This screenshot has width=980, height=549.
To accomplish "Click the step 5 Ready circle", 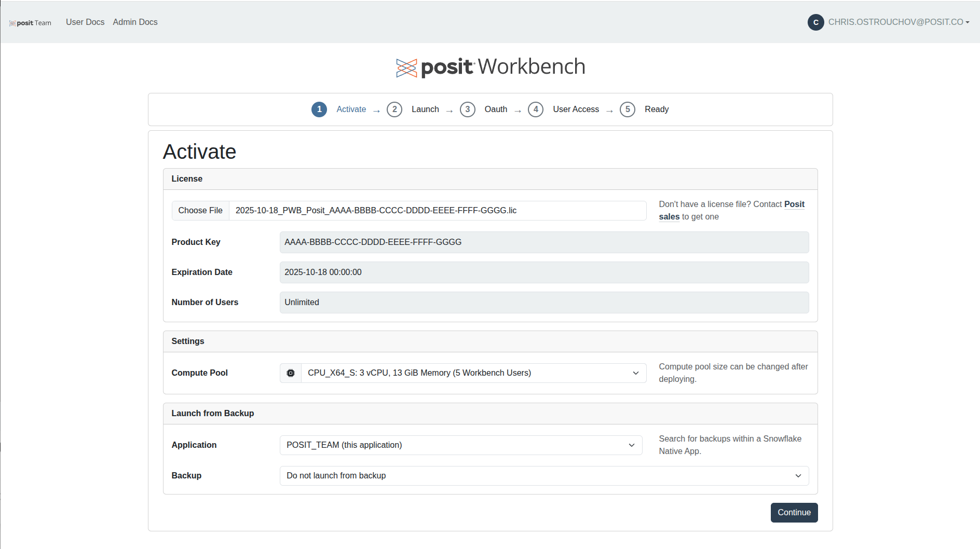I will tap(628, 109).
